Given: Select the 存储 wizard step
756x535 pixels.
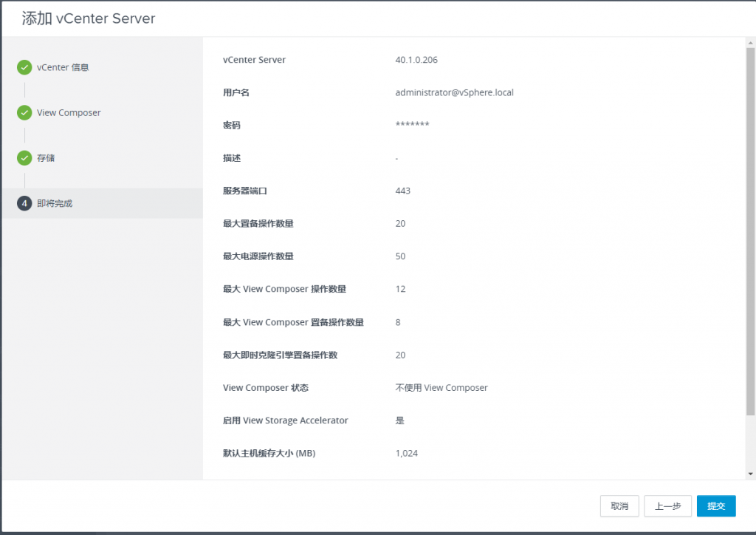Looking at the screenshot, I should pos(46,157).
